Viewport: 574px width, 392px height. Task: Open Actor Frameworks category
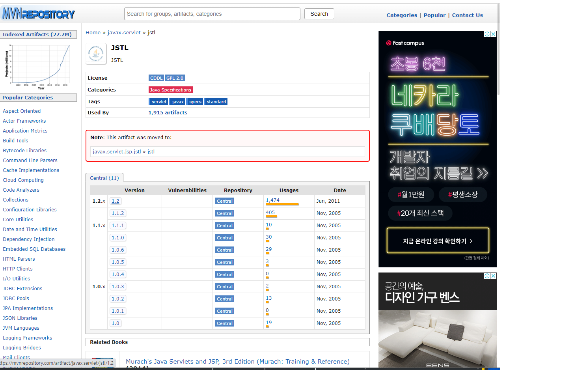point(24,121)
